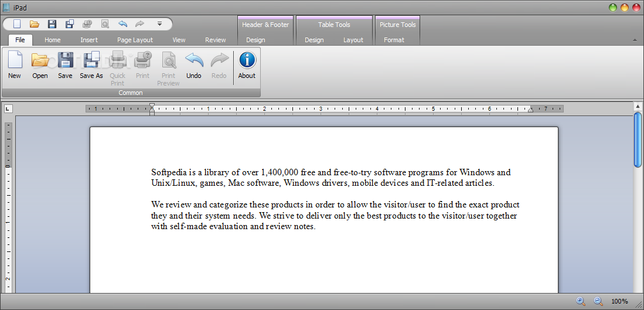Select the Review tab
The image size is (644, 310).
[x=216, y=40]
